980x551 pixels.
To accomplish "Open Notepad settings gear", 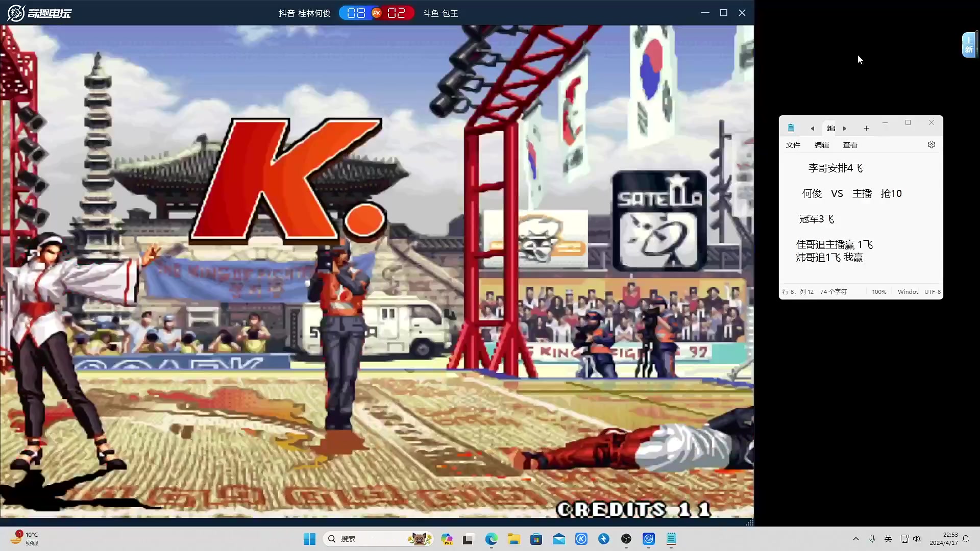I will [931, 144].
